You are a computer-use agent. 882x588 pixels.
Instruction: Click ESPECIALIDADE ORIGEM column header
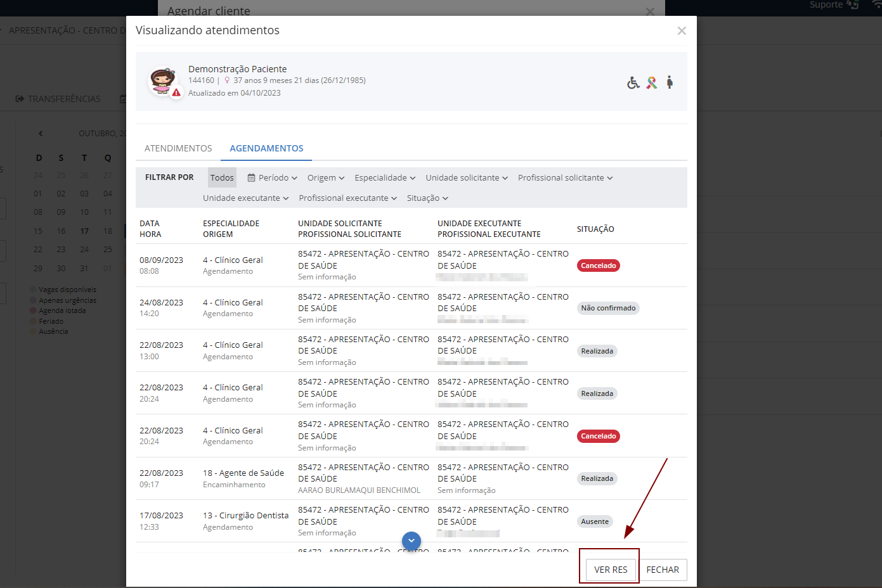pyautogui.click(x=231, y=229)
